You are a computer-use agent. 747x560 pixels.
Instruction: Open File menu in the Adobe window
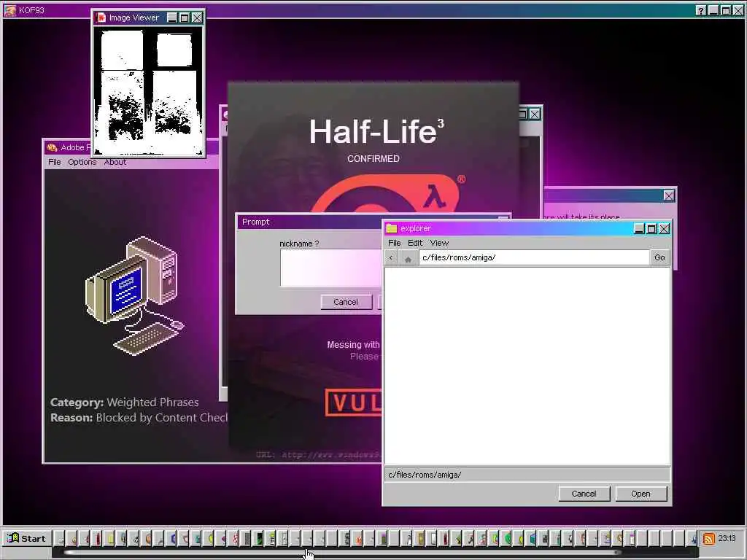point(54,162)
